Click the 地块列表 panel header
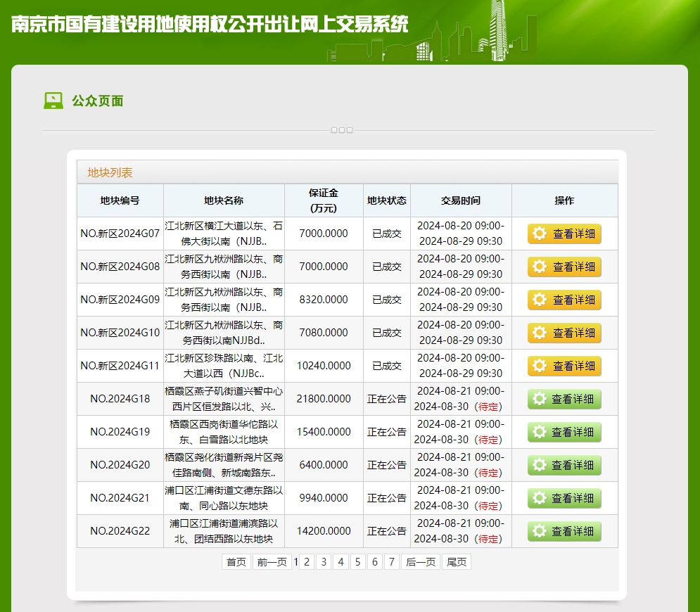The width and height of the screenshot is (700, 612). (110, 172)
